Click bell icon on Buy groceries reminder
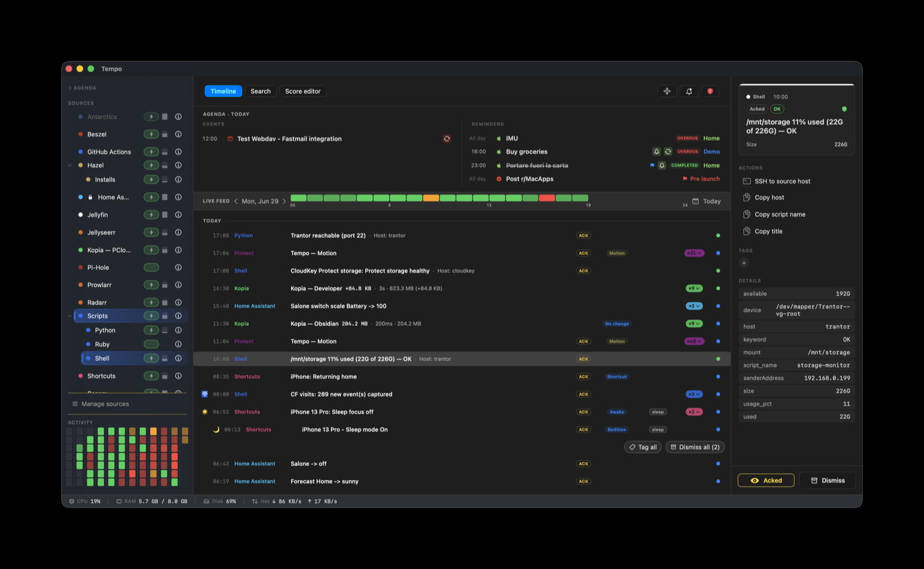Image resolution: width=924 pixels, height=569 pixels. (x=657, y=152)
